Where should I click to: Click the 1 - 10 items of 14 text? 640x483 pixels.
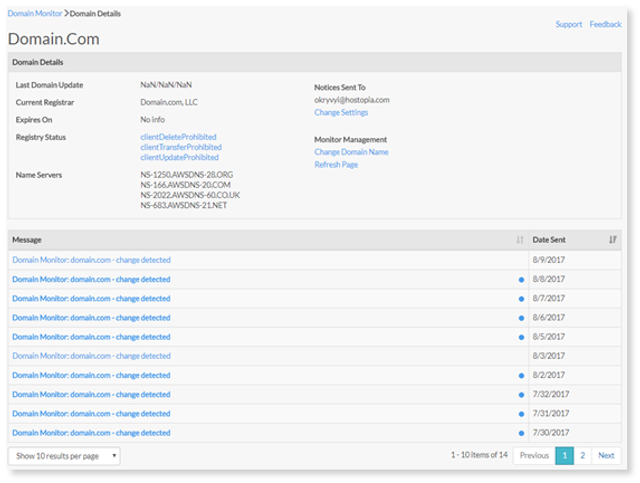pyautogui.click(x=479, y=455)
